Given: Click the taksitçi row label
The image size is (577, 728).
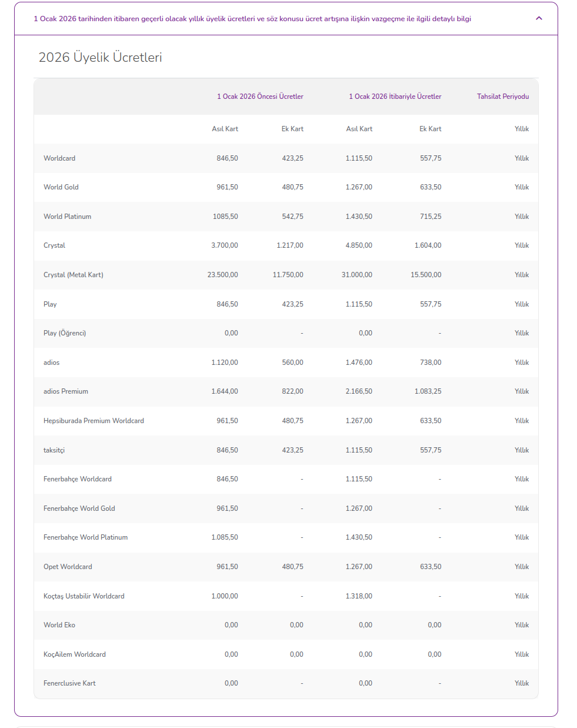Looking at the screenshot, I should coord(54,450).
